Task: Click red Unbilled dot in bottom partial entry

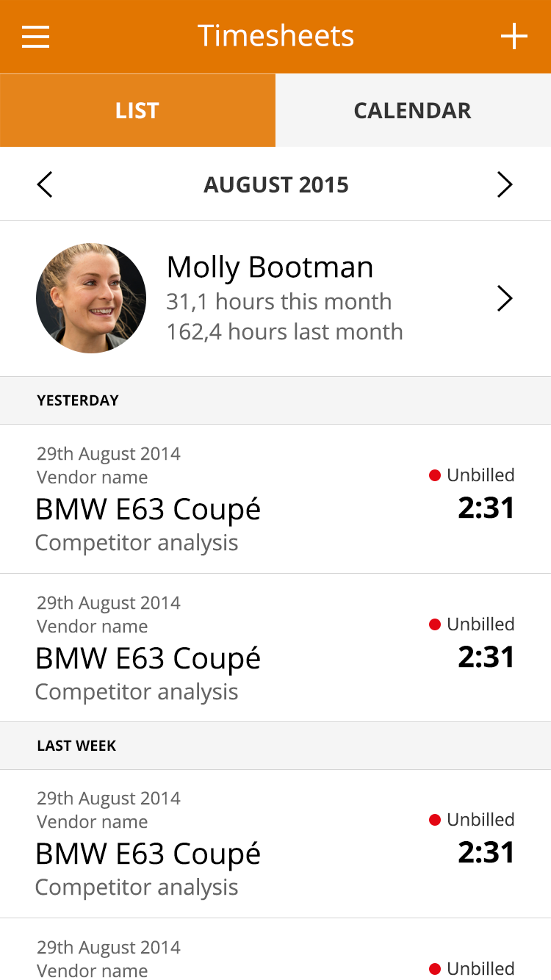Action: [434, 969]
